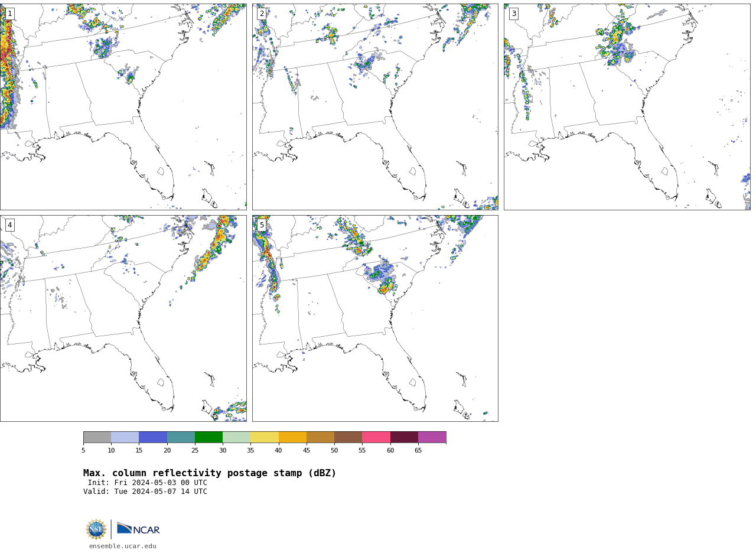Click the brown 50-55 dBZ swatch
Screen dimensions: 756x553
coord(348,437)
